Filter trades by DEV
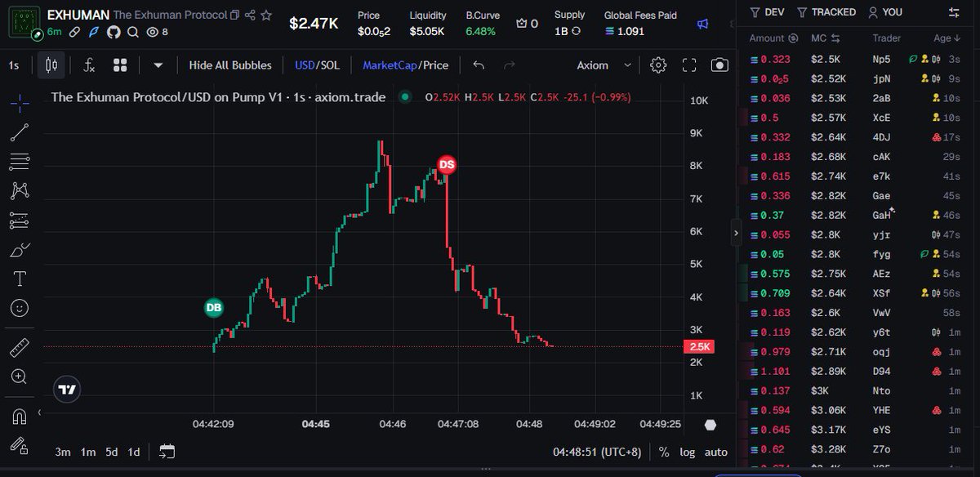 pyautogui.click(x=767, y=12)
